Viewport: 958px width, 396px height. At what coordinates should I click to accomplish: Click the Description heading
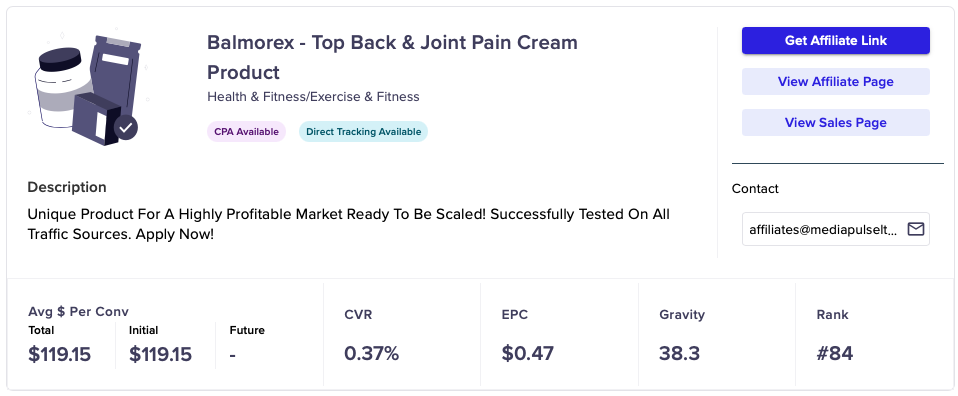[67, 187]
